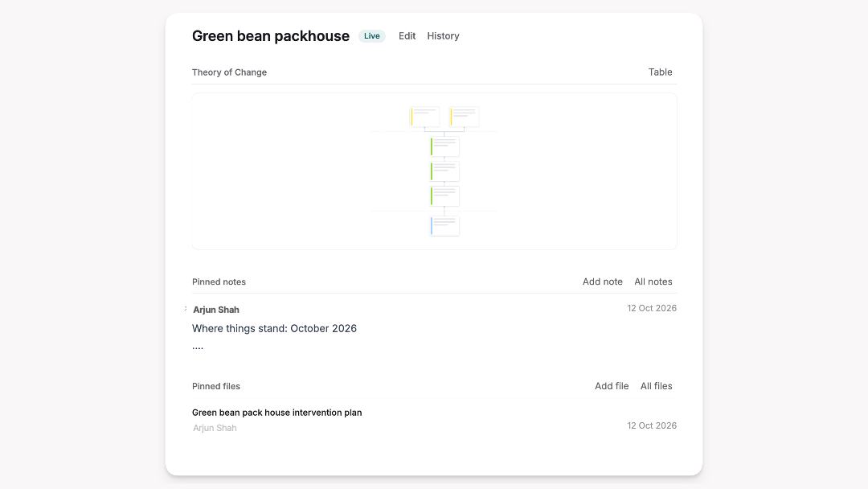The height and width of the screenshot is (489, 868).
Task: Click the blue node at diagram bottom
Action: click(445, 226)
